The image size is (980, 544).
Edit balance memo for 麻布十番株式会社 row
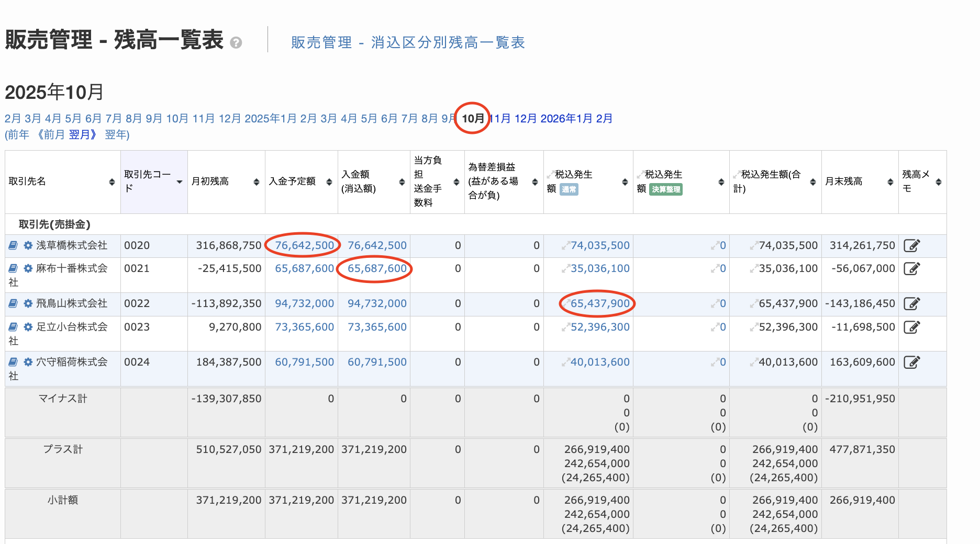coord(912,269)
